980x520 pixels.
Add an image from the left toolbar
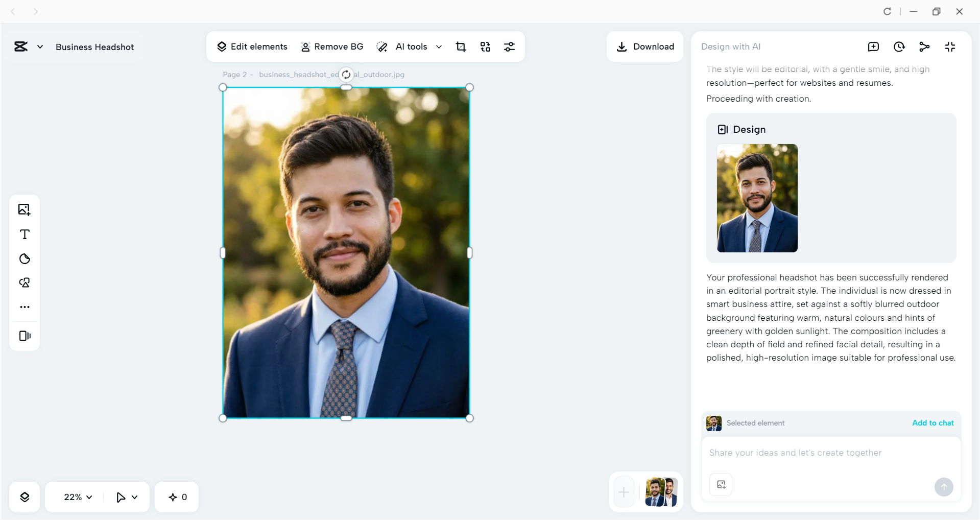[24, 209]
